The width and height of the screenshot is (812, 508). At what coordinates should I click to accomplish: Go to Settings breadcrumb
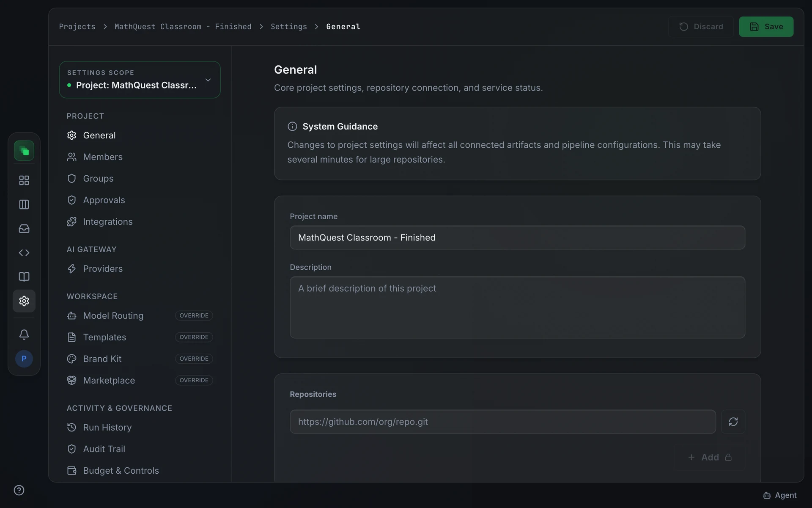click(289, 27)
